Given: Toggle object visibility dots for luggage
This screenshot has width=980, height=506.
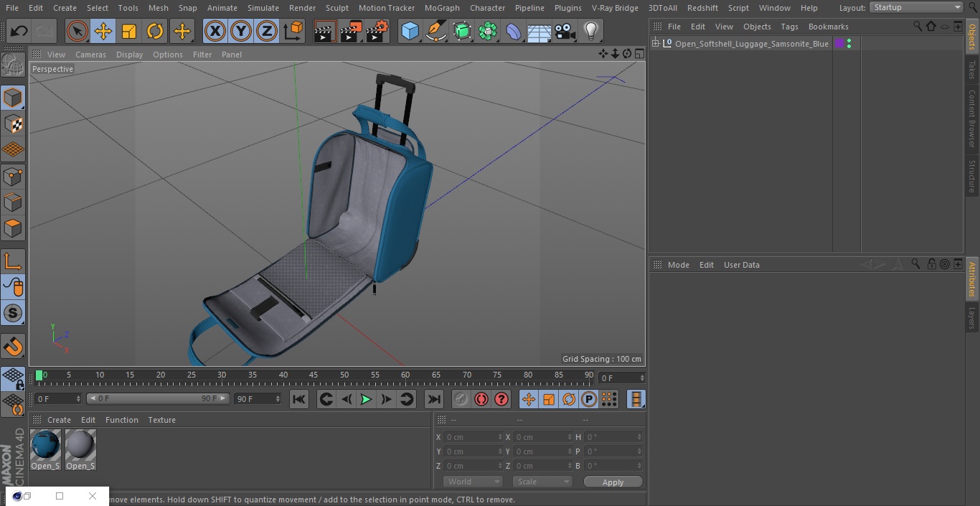Looking at the screenshot, I should pos(849,44).
